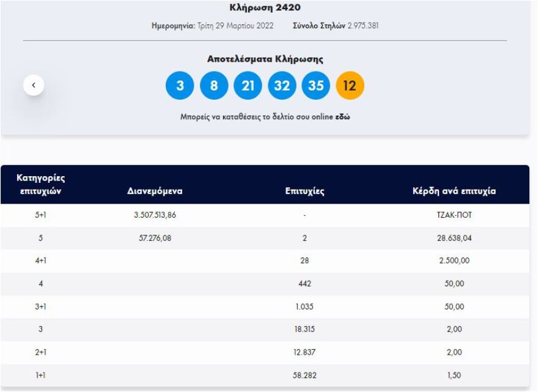The height and width of the screenshot is (392, 538).
Task: Click the blue ball numbered 8
Action: pos(214,86)
